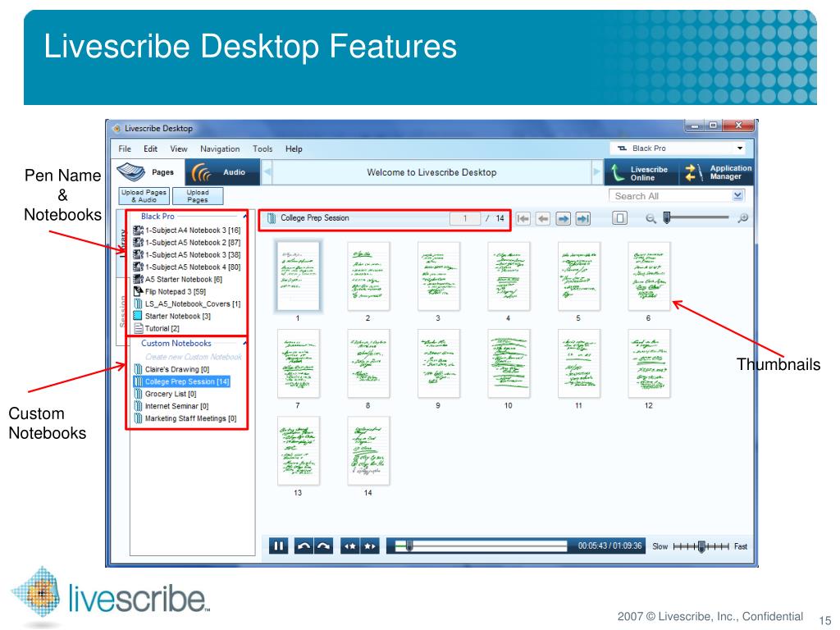Viewport: 840px width, 630px height.
Task: Select Claire's Drawing [0] custom notebook
Action: pyautogui.click(x=171, y=370)
